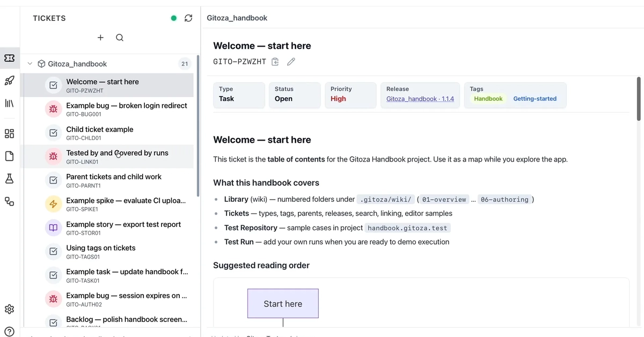Screen dimensions: 644x337
Task: Select Parent tickets and child work
Action: coord(107,180)
